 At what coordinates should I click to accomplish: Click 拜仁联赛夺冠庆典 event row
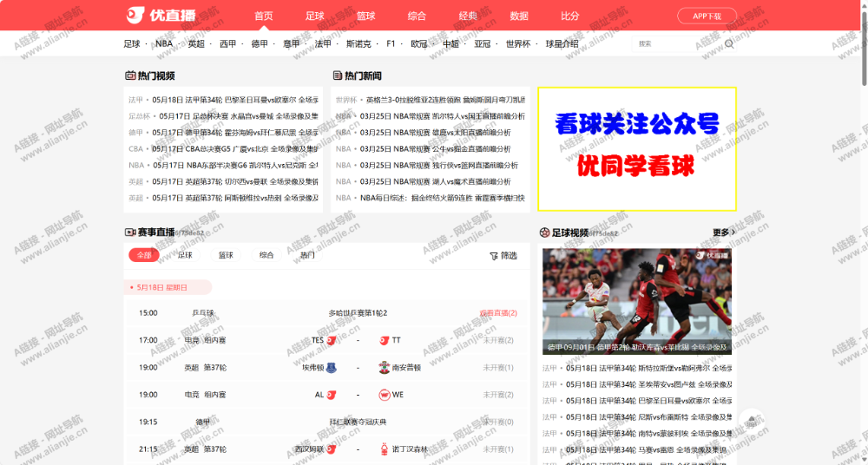tap(326, 422)
